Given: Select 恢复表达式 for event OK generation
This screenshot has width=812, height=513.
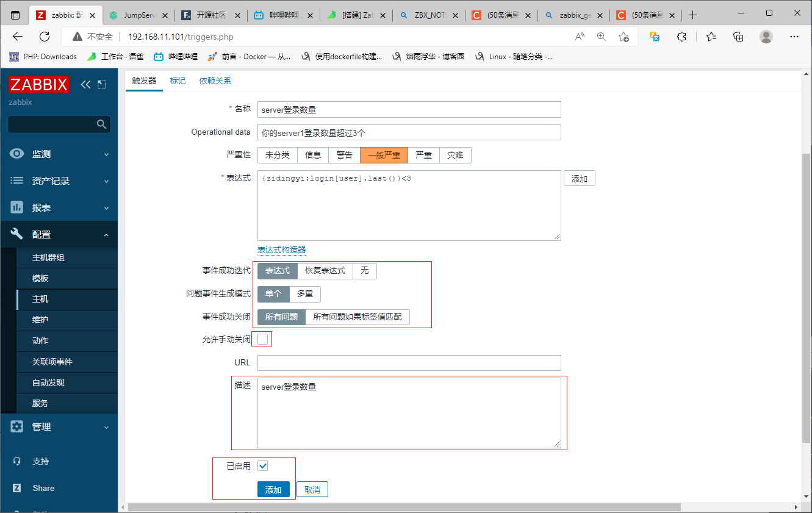Looking at the screenshot, I should click(325, 270).
